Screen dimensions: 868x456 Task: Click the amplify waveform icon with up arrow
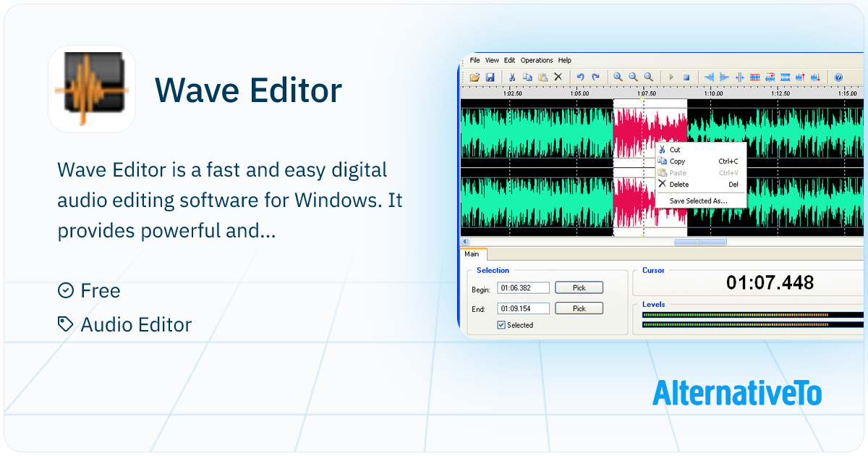[x=801, y=77]
